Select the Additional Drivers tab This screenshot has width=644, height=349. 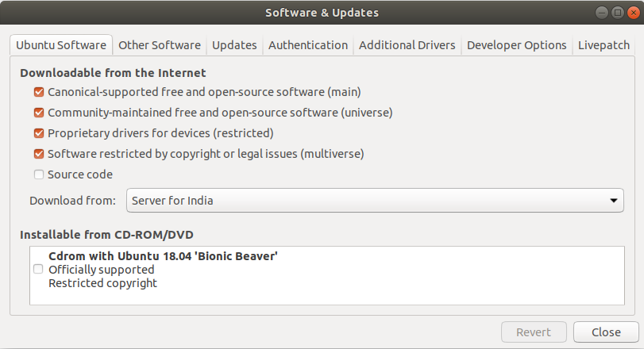(x=407, y=45)
